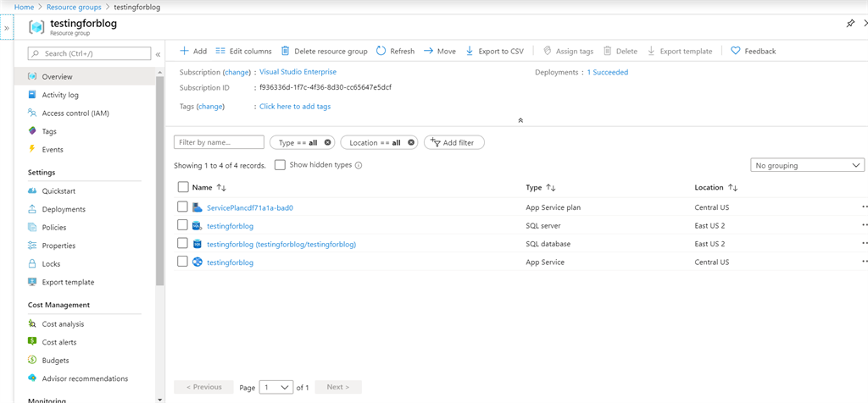Viewport: 868px width, 403px height.
Task: Click the Cost analysis icon
Action: [32, 324]
